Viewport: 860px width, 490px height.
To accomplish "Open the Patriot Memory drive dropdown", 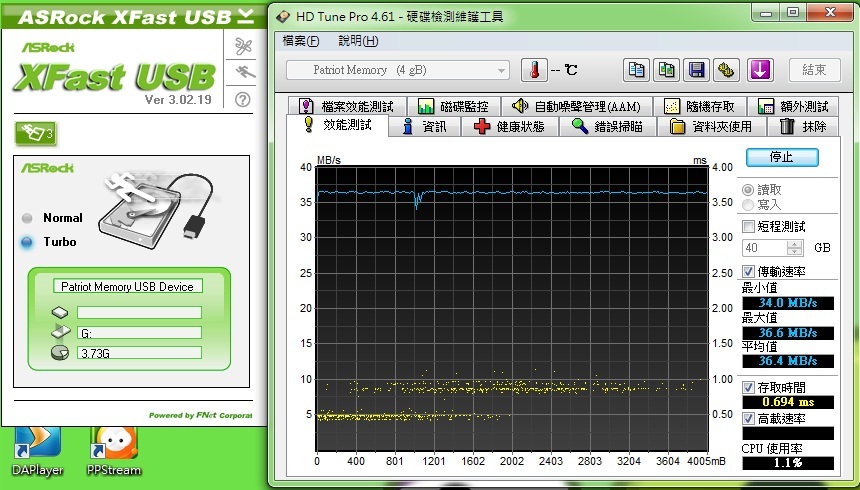I will pyautogui.click(x=398, y=70).
